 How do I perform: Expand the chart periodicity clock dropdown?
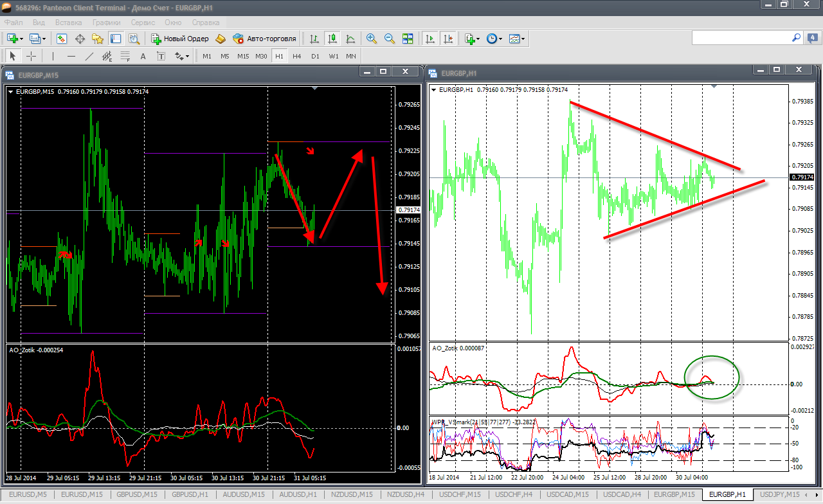(494, 39)
